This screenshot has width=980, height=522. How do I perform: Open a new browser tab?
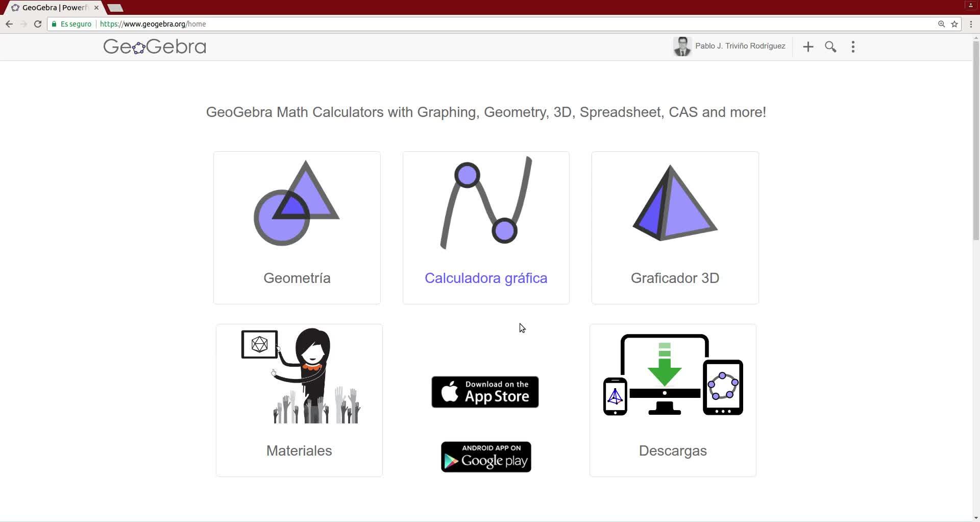coord(115,8)
